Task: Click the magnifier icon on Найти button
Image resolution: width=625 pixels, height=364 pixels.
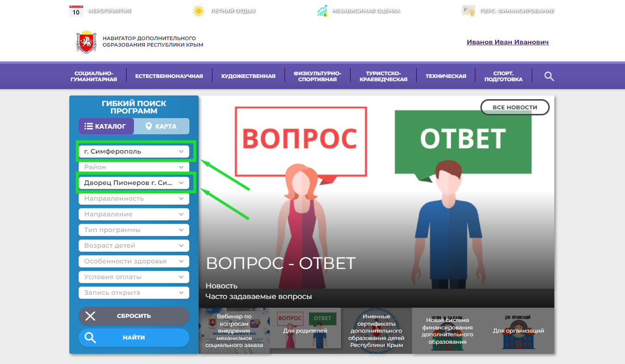Action: pyautogui.click(x=91, y=338)
